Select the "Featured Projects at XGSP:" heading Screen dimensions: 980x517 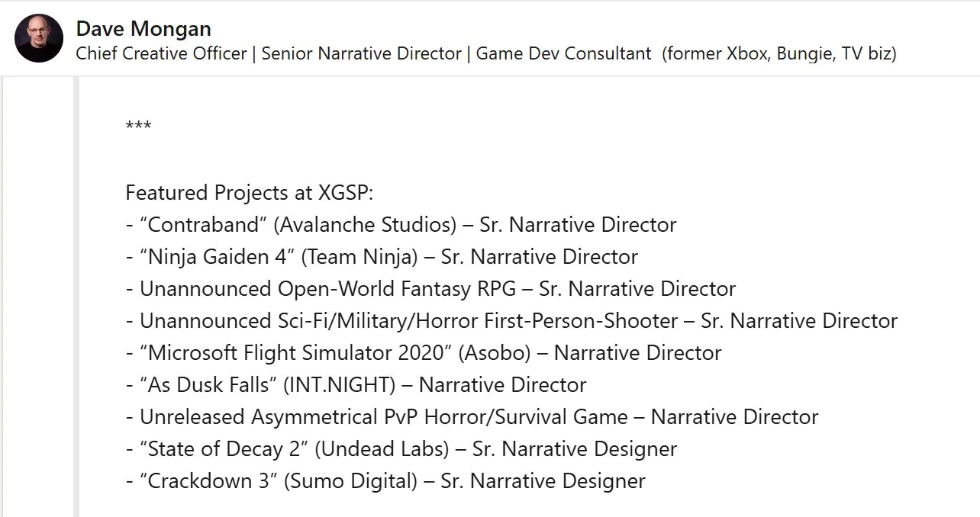(250, 193)
